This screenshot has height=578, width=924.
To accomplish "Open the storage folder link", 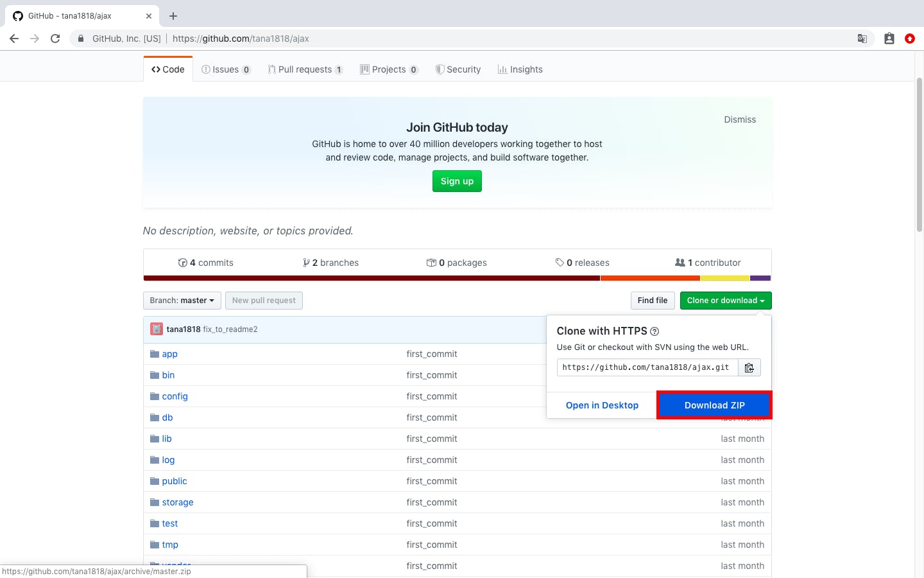I will coord(178,502).
